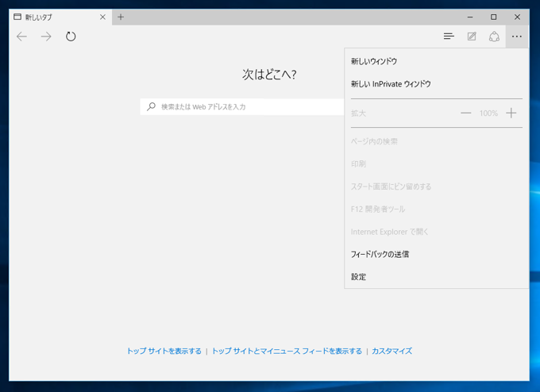Open the Web Note pencil icon

click(472, 37)
